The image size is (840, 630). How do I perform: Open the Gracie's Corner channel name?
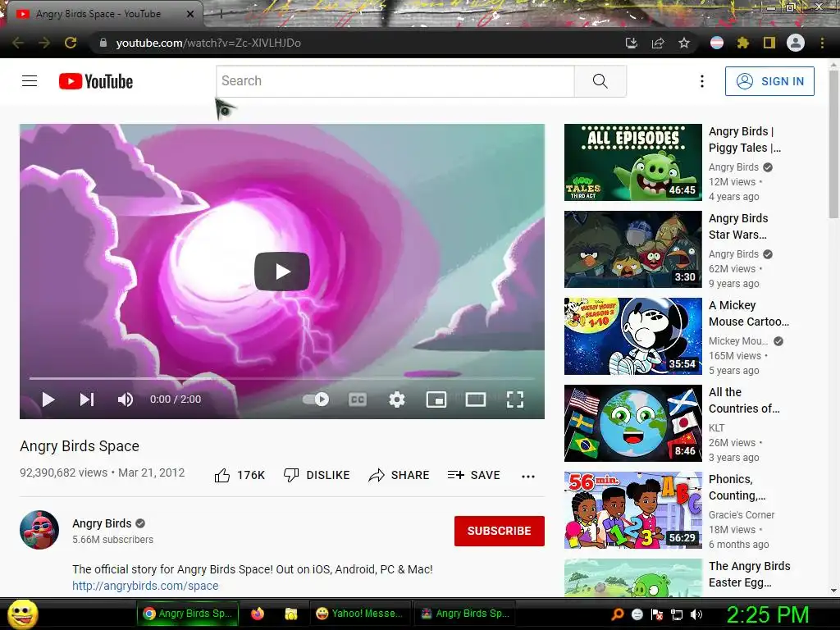click(742, 515)
